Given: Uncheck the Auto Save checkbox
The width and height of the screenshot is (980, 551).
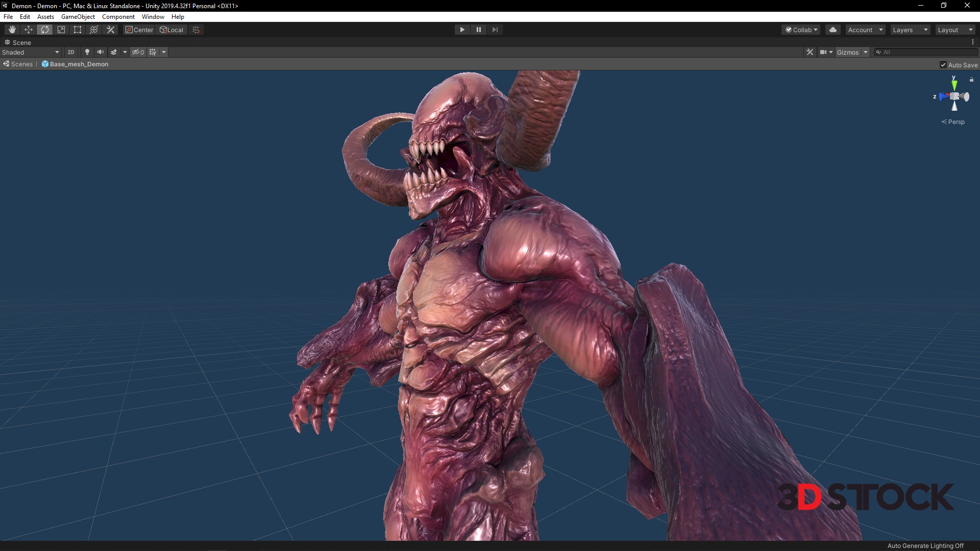Looking at the screenshot, I should [943, 65].
